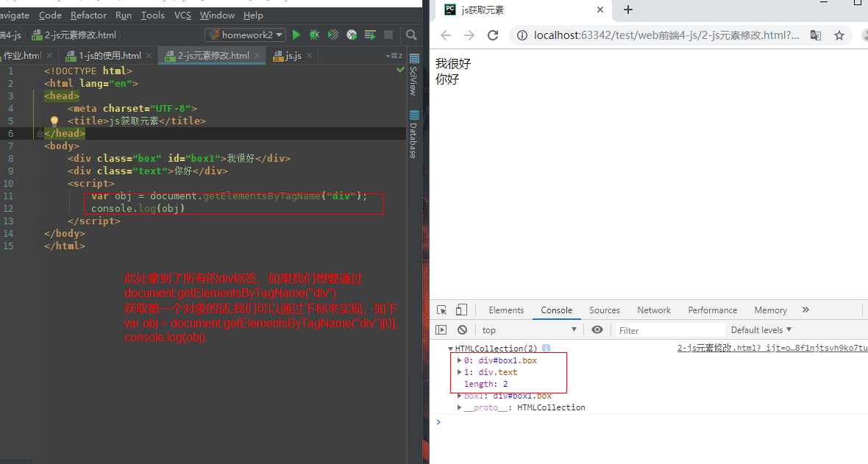The height and width of the screenshot is (464, 868).
Task: Collapse the HTMLCollection(2) console entry
Action: pyautogui.click(x=451, y=349)
